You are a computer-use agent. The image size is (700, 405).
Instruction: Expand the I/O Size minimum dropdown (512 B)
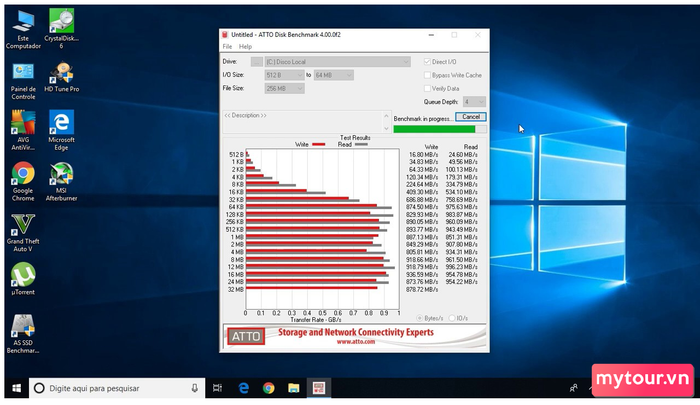pos(284,75)
